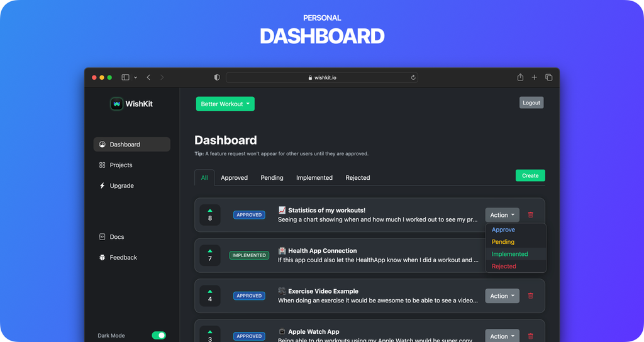Toggle the Dark Mode switch

point(159,336)
